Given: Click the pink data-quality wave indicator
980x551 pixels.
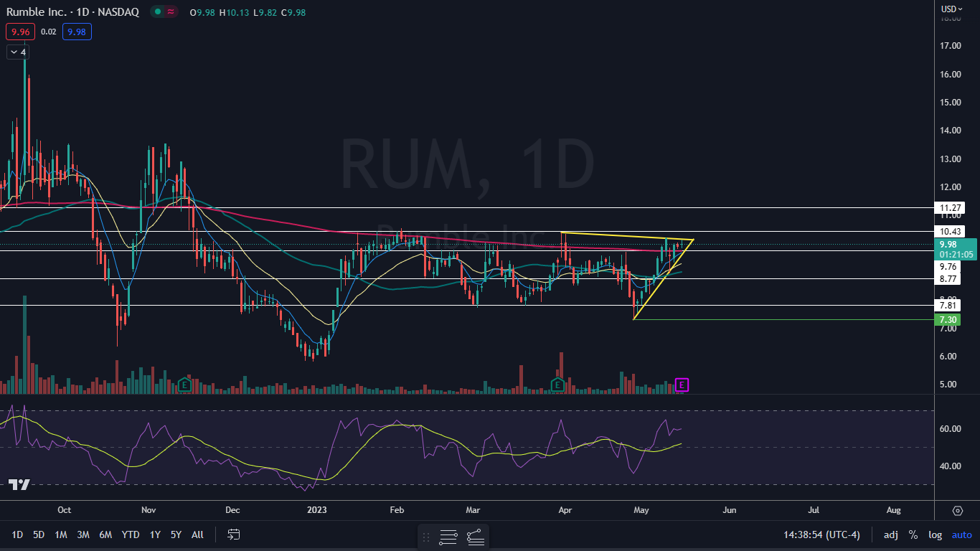Looking at the screenshot, I should click(171, 11).
